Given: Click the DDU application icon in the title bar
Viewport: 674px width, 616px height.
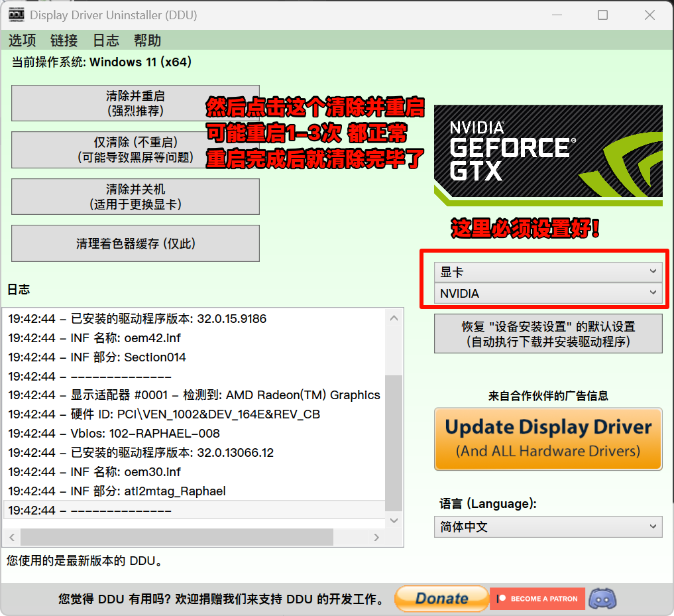Looking at the screenshot, I should click(15, 14).
